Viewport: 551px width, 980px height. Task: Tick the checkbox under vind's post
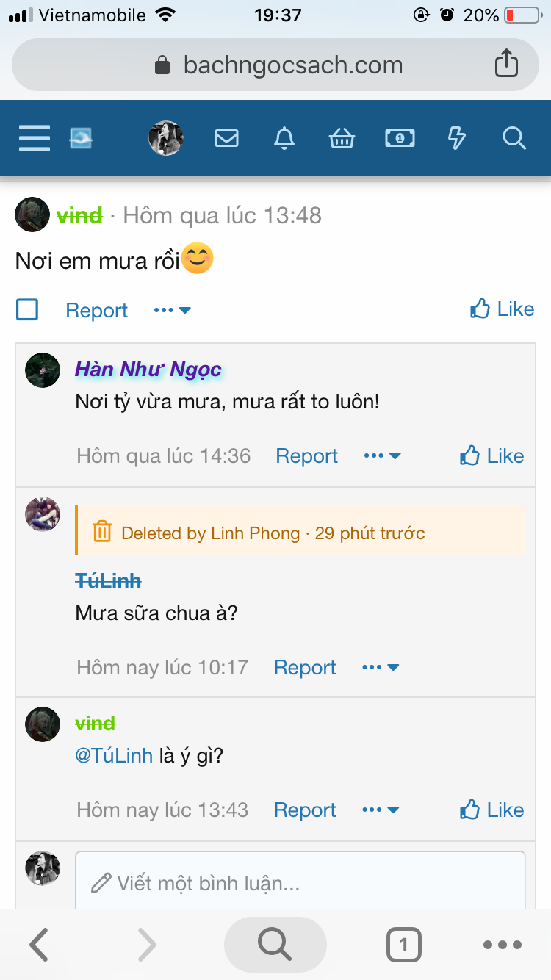tap(27, 310)
